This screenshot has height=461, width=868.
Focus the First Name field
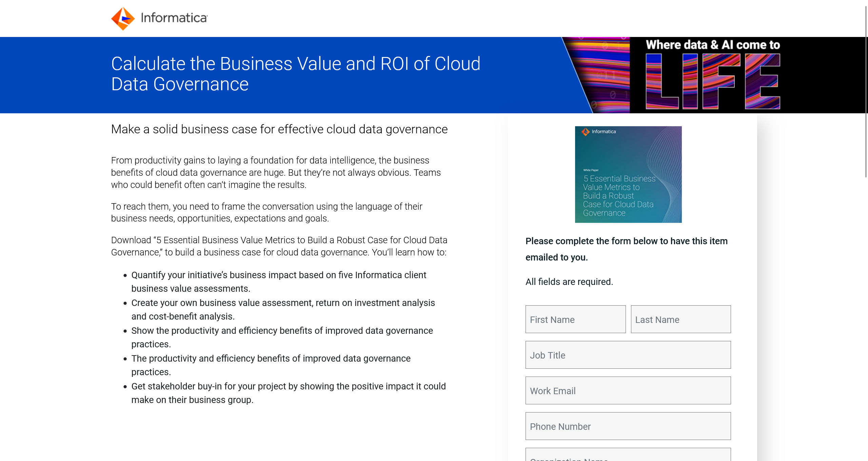575,319
